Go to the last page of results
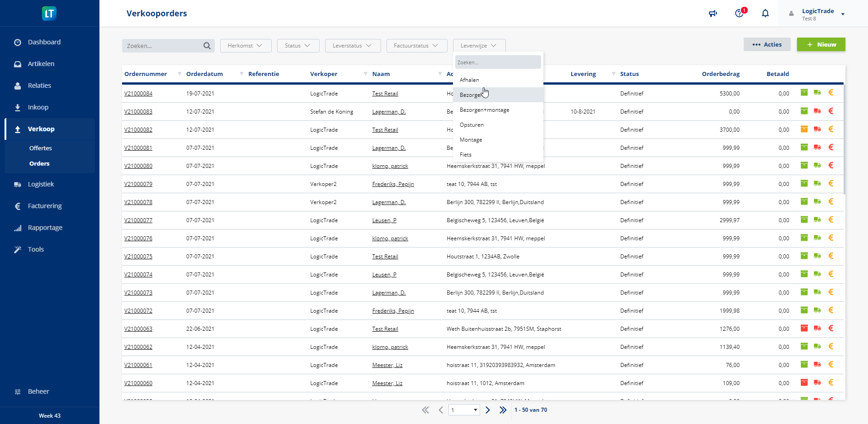The height and width of the screenshot is (424, 868). 503,410
